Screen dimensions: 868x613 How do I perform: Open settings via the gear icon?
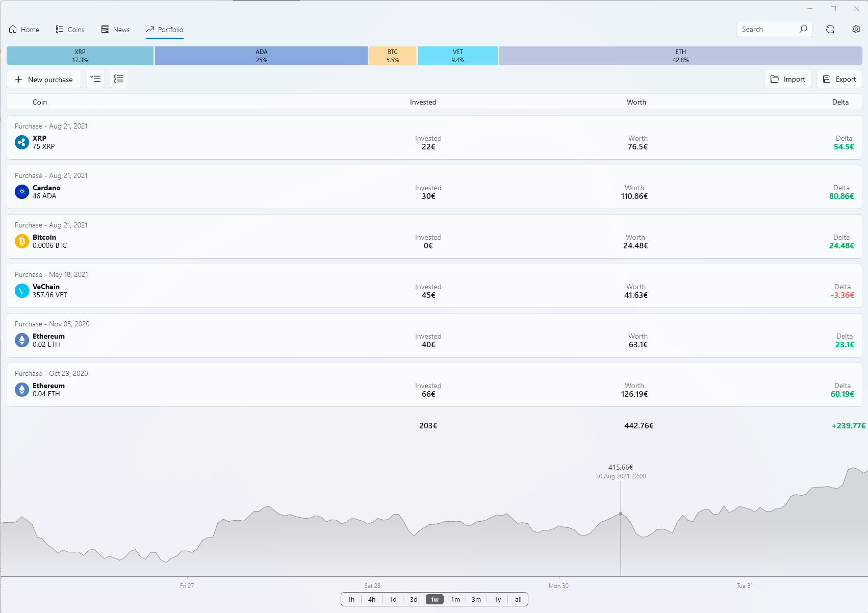(856, 29)
